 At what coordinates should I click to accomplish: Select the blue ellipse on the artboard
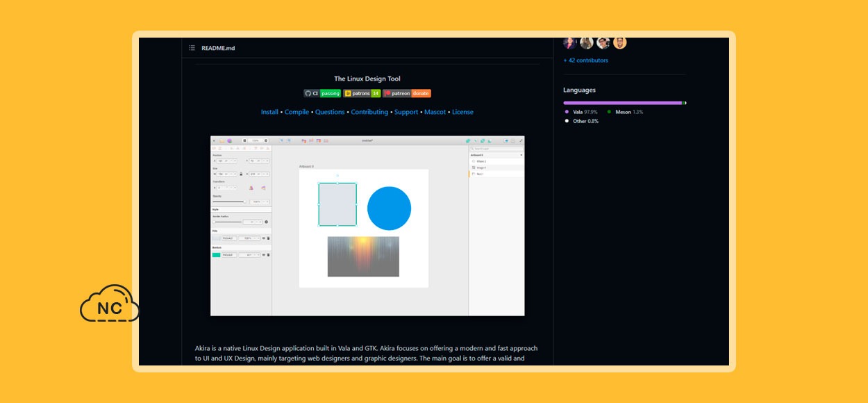click(389, 208)
